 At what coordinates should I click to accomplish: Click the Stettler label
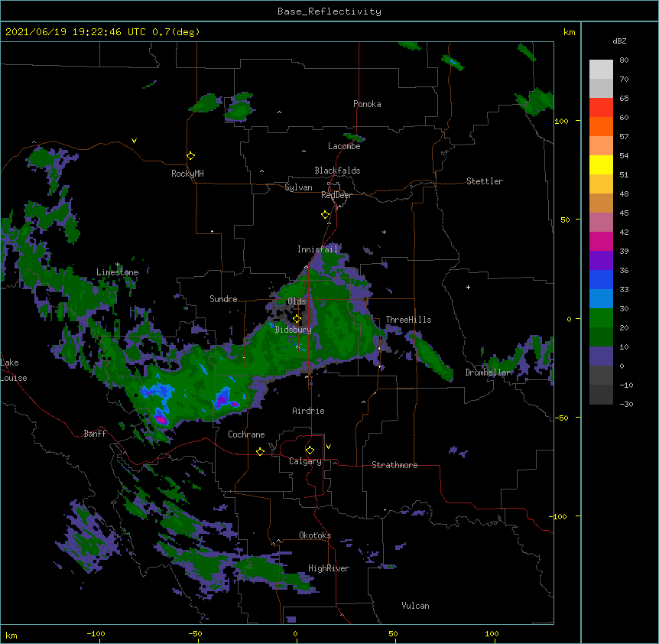click(x=485, y=181)
